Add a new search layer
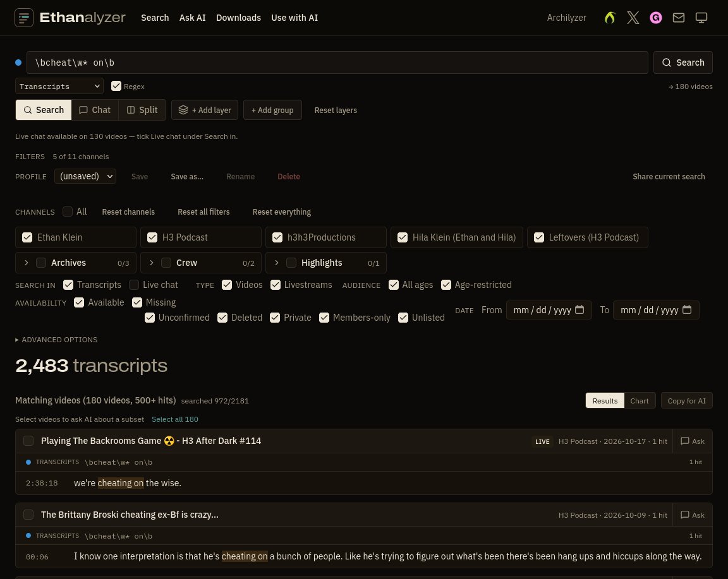This screenshot has width=728, height=579. [x=205, y=110]
